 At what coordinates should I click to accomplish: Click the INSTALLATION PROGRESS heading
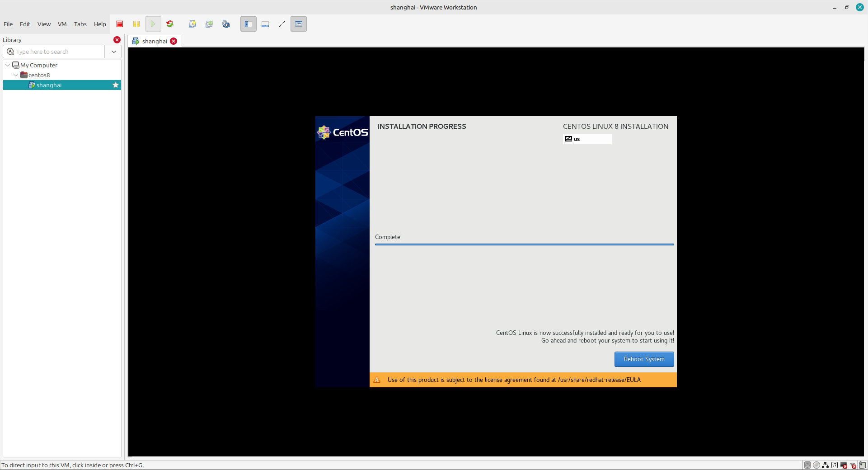pos(422,127)
